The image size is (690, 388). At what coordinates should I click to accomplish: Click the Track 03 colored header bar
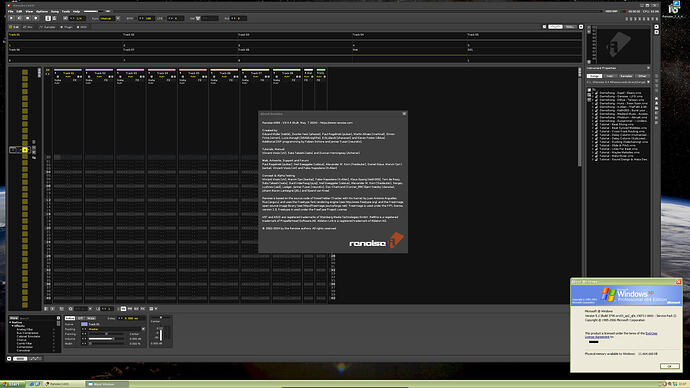130,70
